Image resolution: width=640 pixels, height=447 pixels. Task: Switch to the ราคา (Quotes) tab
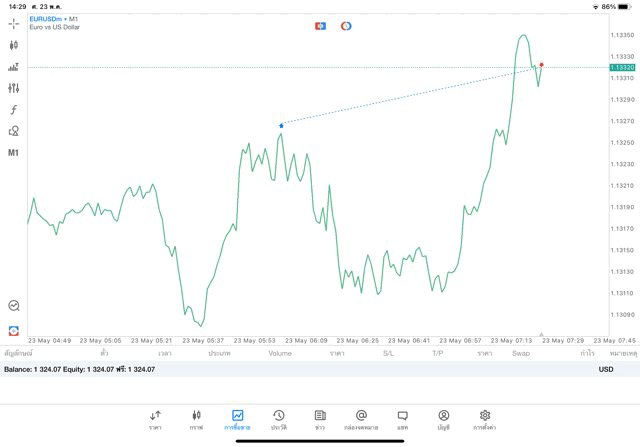(x=155, y=419)
